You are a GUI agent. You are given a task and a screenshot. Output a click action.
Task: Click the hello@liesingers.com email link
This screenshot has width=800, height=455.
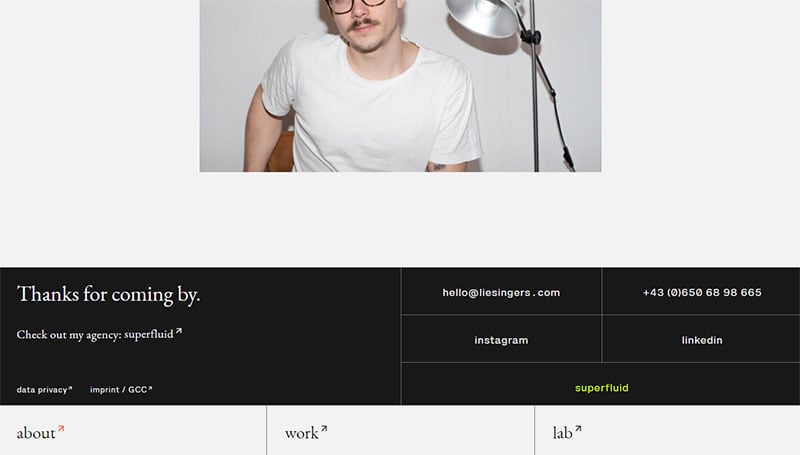501,292
